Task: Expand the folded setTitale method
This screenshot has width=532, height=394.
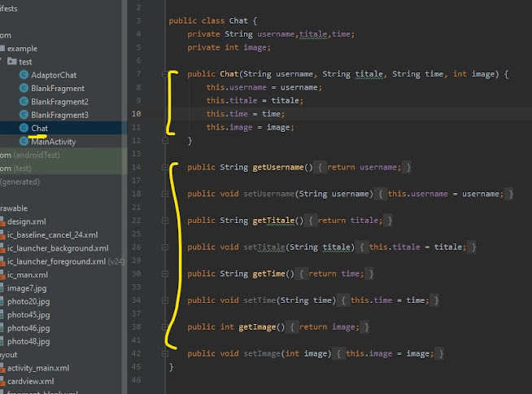Action: point(164,247)
